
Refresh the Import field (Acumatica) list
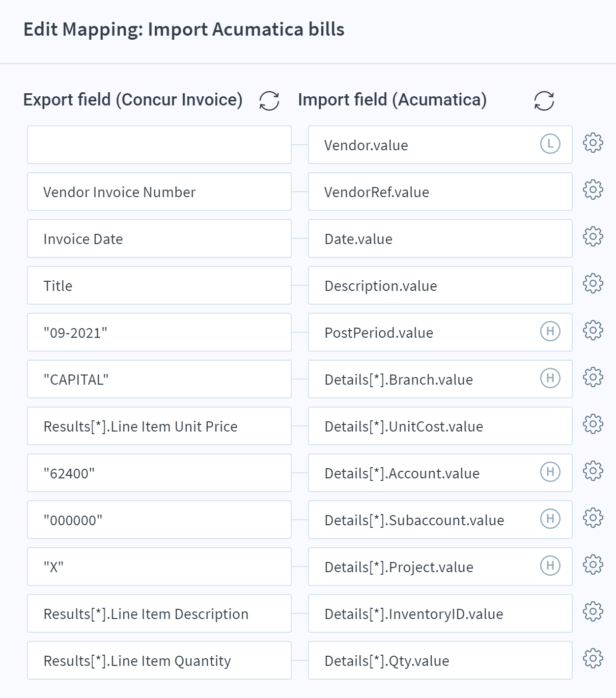point(544,100)
